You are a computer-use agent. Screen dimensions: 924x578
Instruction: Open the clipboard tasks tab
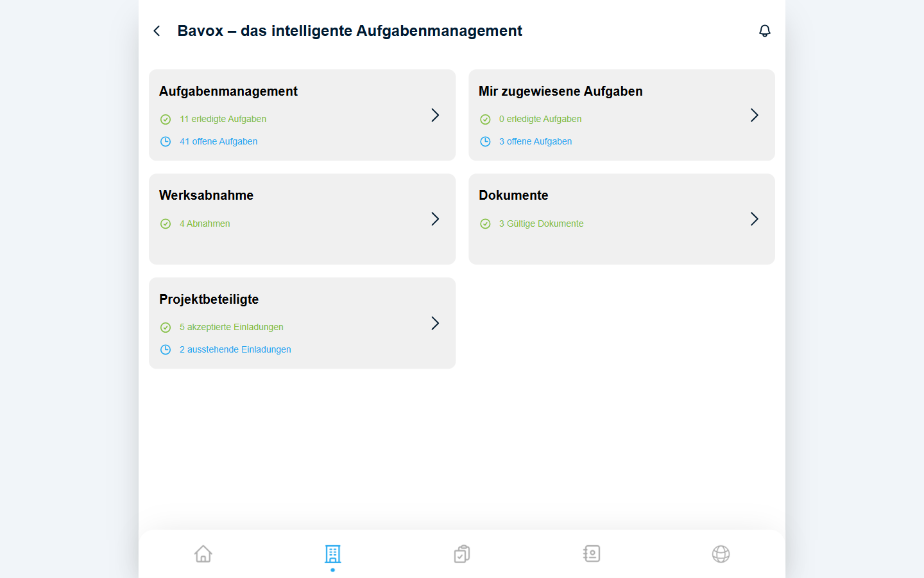(x=462, y=554)
